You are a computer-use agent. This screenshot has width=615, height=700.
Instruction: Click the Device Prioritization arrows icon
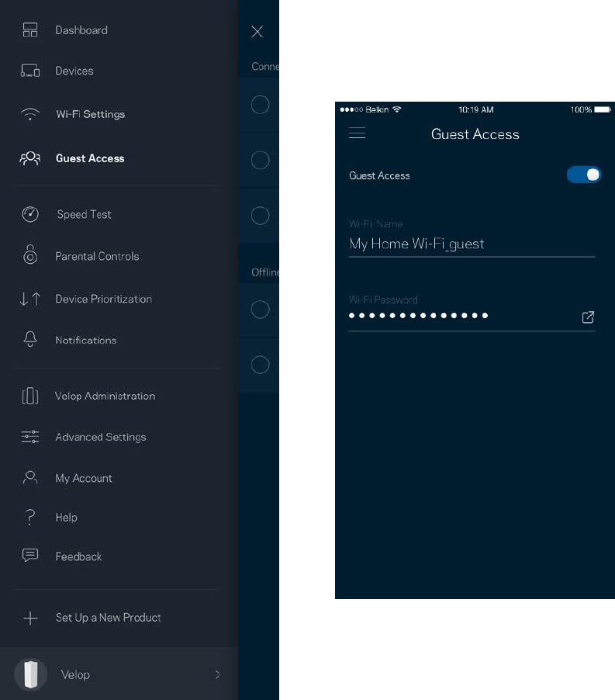30,299
